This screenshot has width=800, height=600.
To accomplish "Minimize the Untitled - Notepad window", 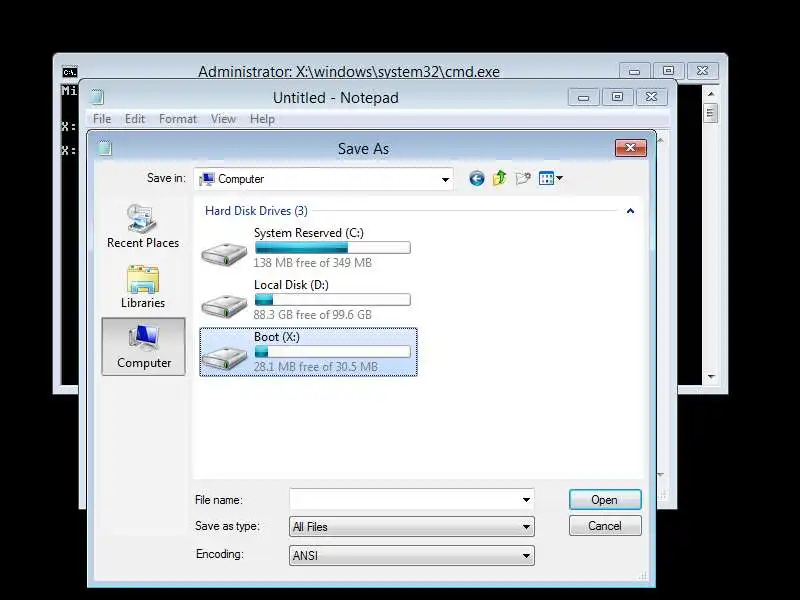I will [x=584, y=97].
